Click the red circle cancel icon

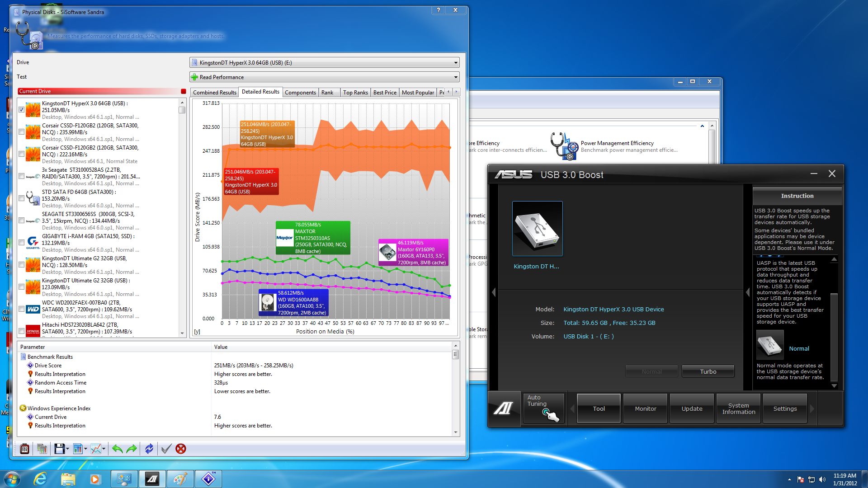[x=181, y=449]
